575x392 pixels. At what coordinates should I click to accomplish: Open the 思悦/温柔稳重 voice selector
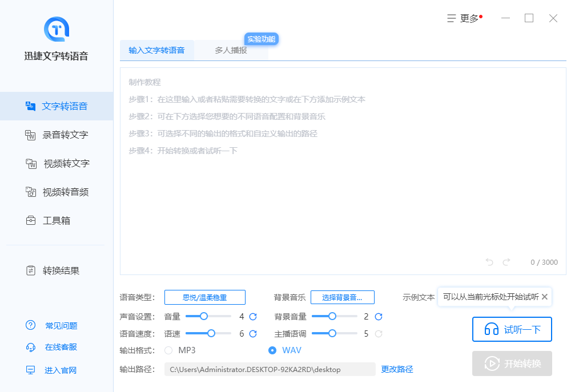point(204,297)
